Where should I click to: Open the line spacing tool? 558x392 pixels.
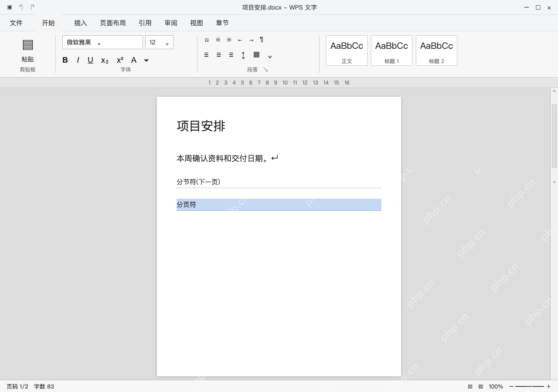click(x=243, y=55)
